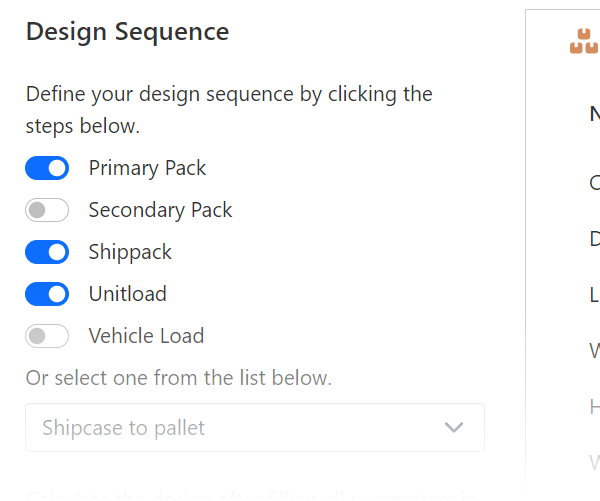600x501 pixels.
Task: Click the Primary Pack label text
Action: pos(147,168)
